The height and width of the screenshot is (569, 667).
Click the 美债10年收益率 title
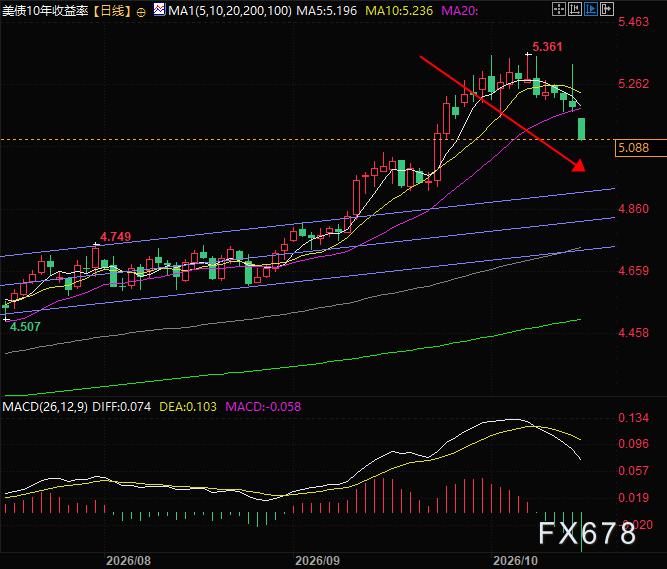click(45, 11)
